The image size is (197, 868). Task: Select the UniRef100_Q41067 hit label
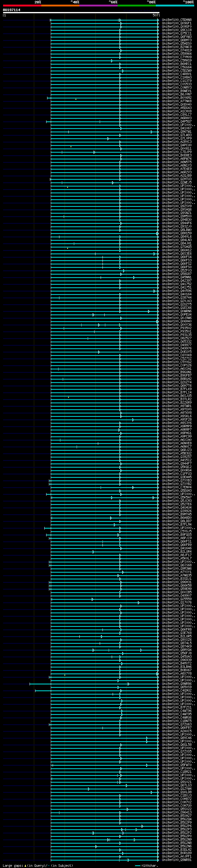[176, 128]
